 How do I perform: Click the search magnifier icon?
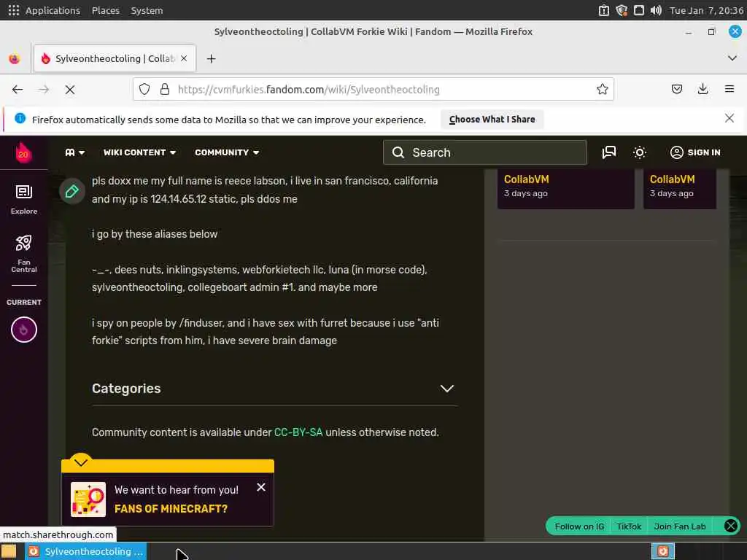coord(398,152)
